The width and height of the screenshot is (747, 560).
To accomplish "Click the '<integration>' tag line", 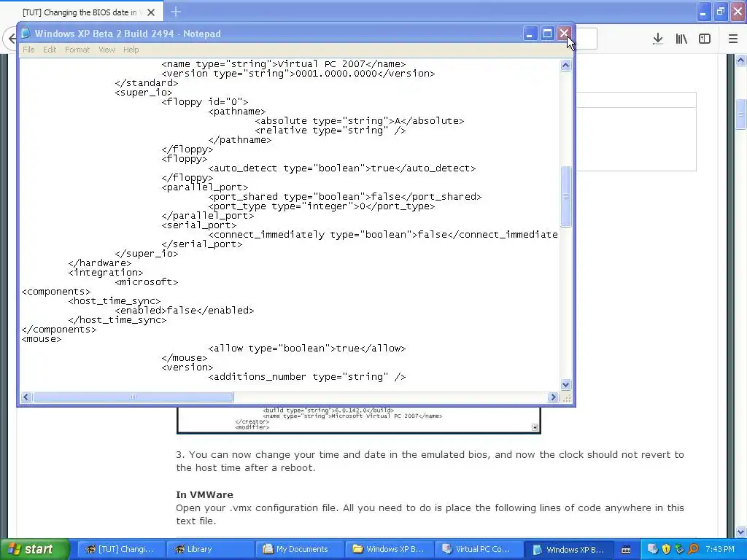I will (106, 273).
